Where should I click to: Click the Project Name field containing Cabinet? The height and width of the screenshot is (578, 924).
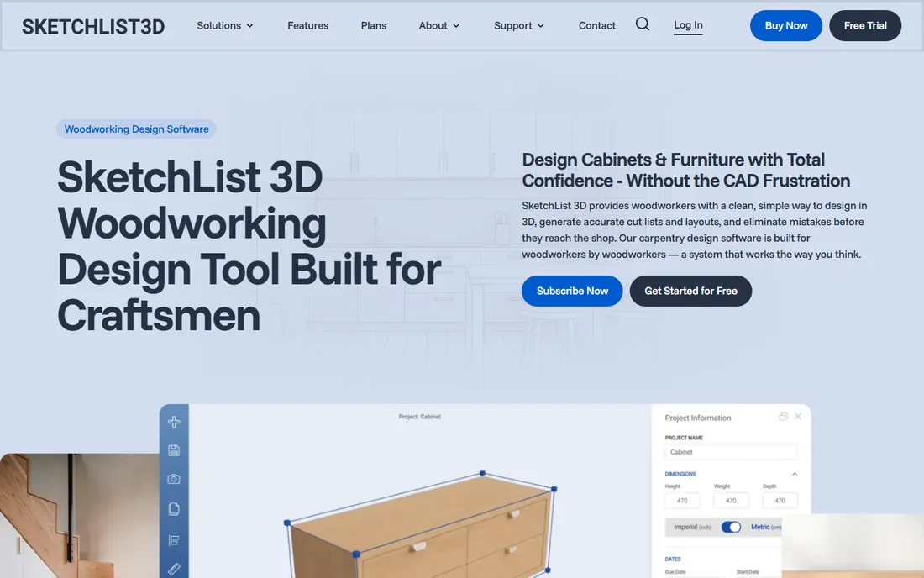click(731, 452)
